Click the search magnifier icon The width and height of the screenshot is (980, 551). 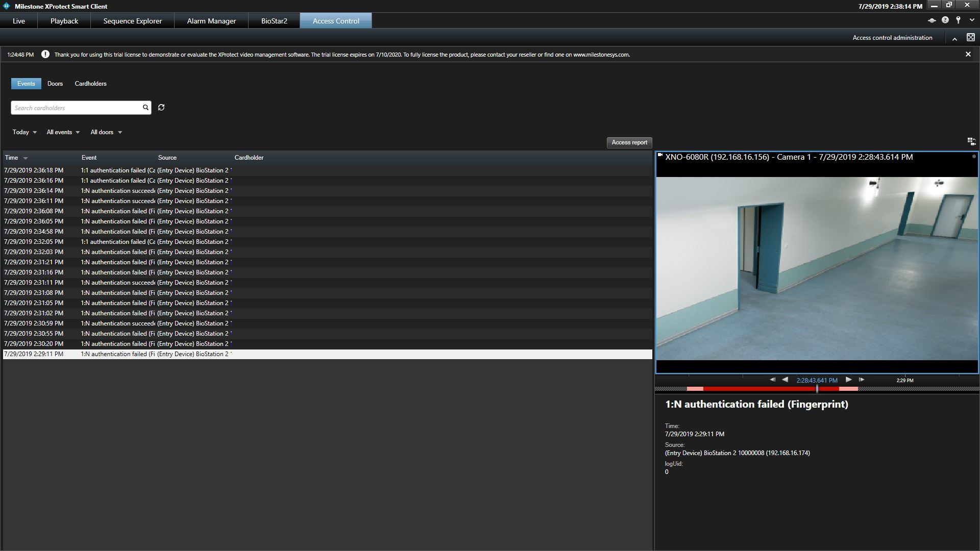(x=145, y=108)
